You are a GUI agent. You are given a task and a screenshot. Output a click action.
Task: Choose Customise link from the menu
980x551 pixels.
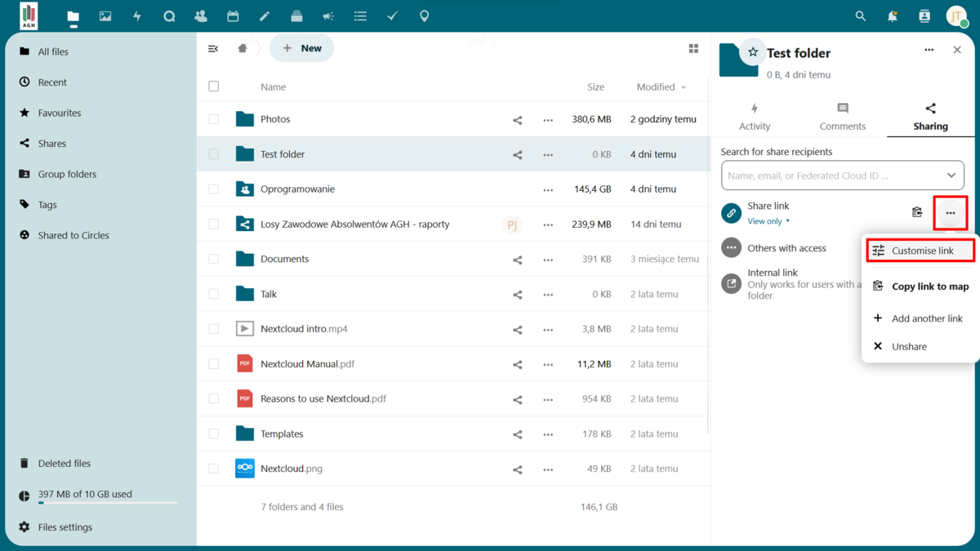[x=921, y=251]
